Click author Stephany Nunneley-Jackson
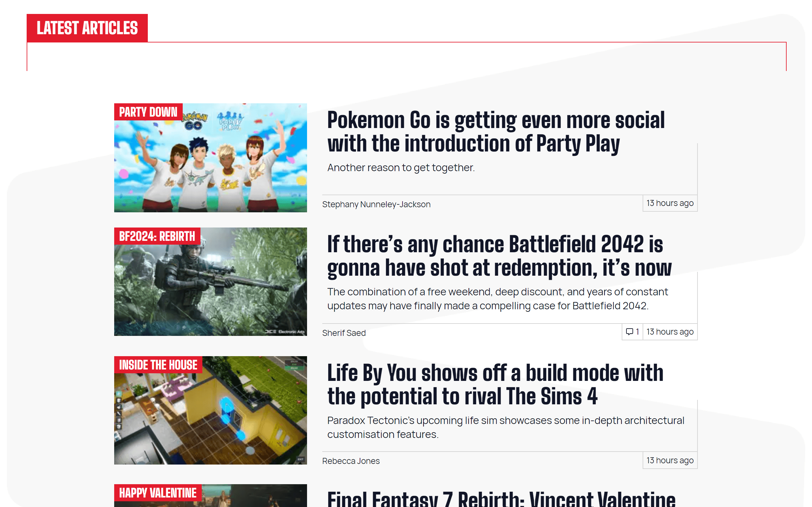 click(376, 204)
